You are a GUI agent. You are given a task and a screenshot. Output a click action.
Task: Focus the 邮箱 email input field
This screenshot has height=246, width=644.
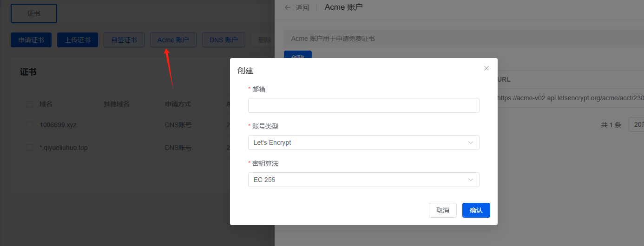[x=363, y=105]
